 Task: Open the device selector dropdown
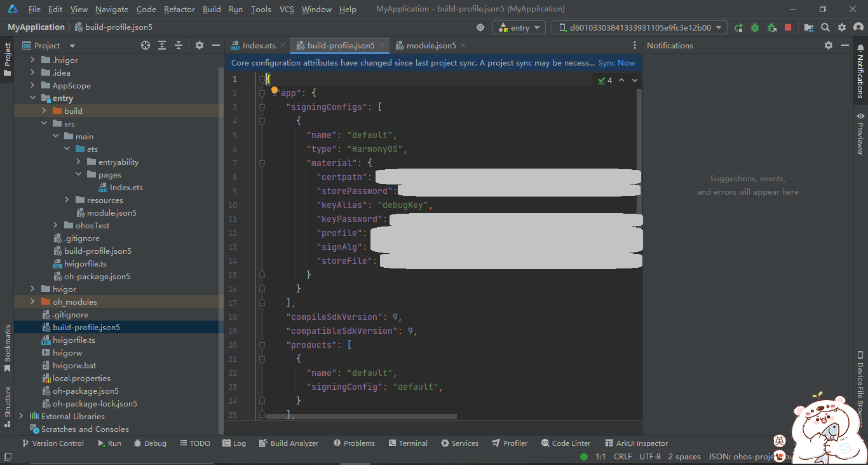coord(639,27)
